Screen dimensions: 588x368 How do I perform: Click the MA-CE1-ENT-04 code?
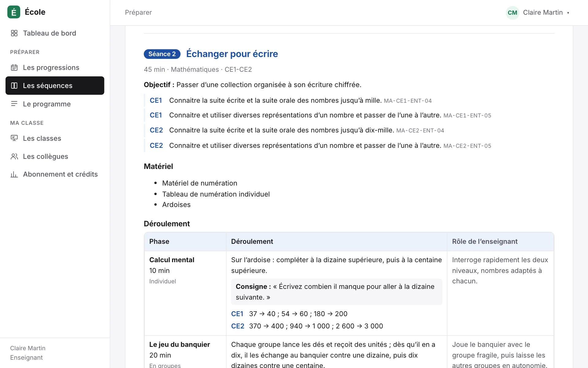(x=408, y=101)
